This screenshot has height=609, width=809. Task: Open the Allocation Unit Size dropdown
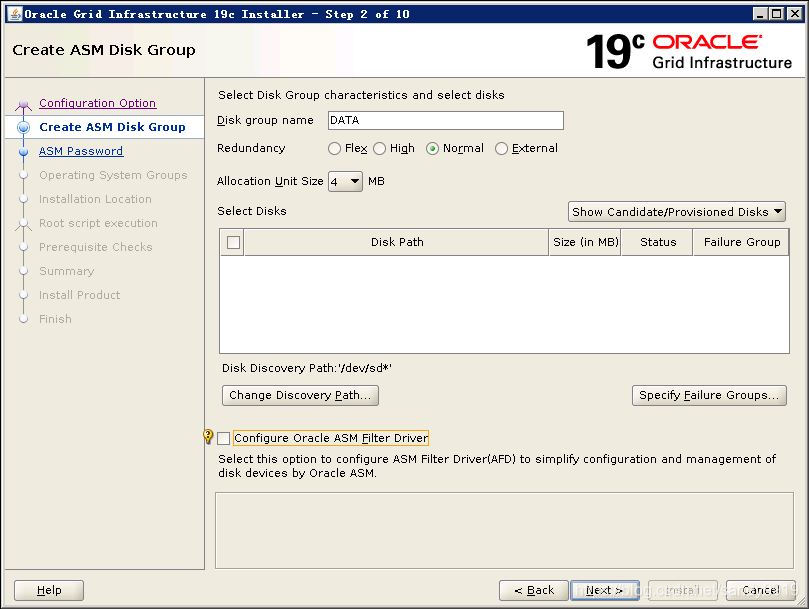click(x=345, y=181)
